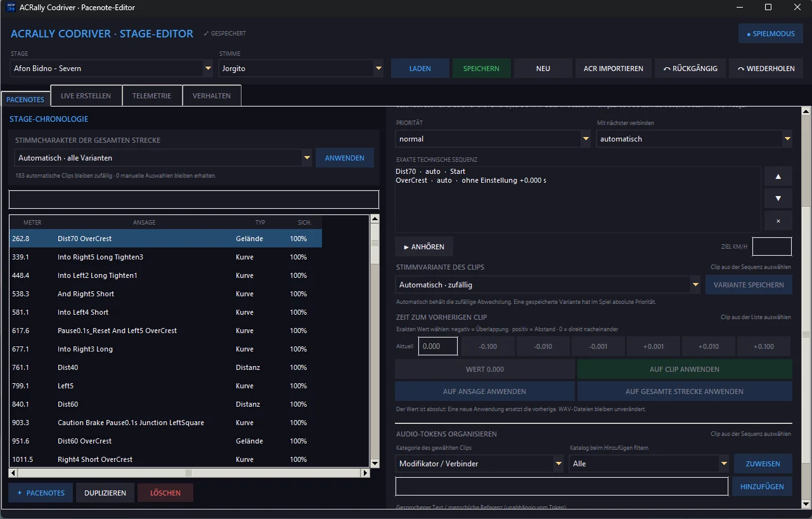Remove the clip with the × button
The height and width of the screenshot is (519, 812).
(778, 221)
